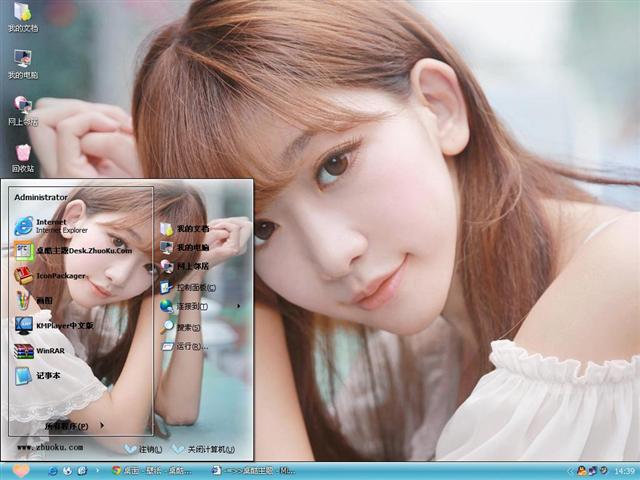640x480 pixels.
Task: Expand hidden system tray icons arrow
Action: 570,471
